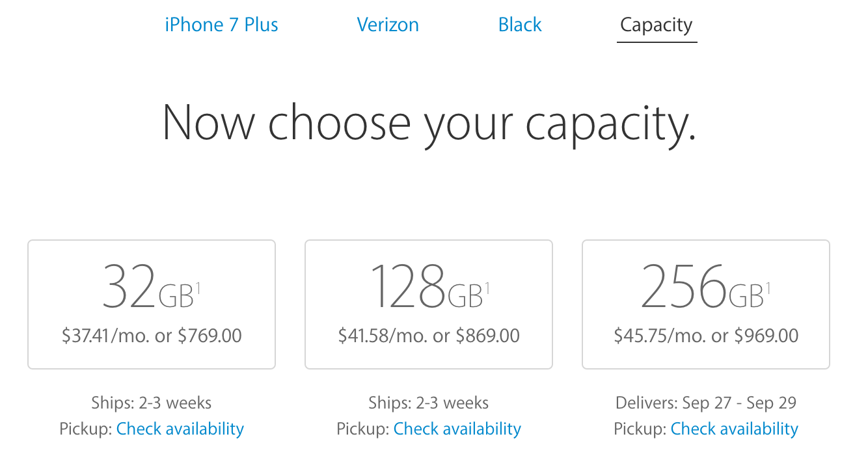The height and width of the screenshot is (471, 868).
Task: Click 'Ships: 2-3 weeks' below 128GB
Action: click(x=429, y=403)
